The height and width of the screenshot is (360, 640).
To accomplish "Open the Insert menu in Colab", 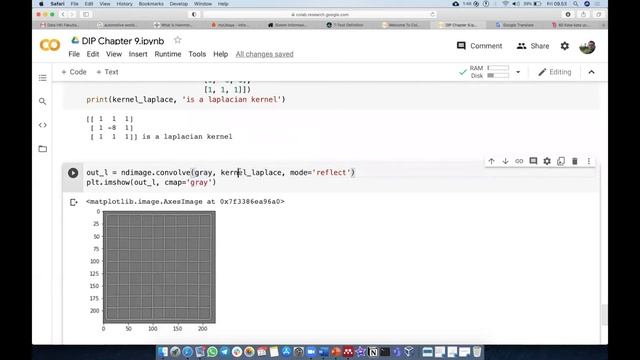I will tap(138, 54).
